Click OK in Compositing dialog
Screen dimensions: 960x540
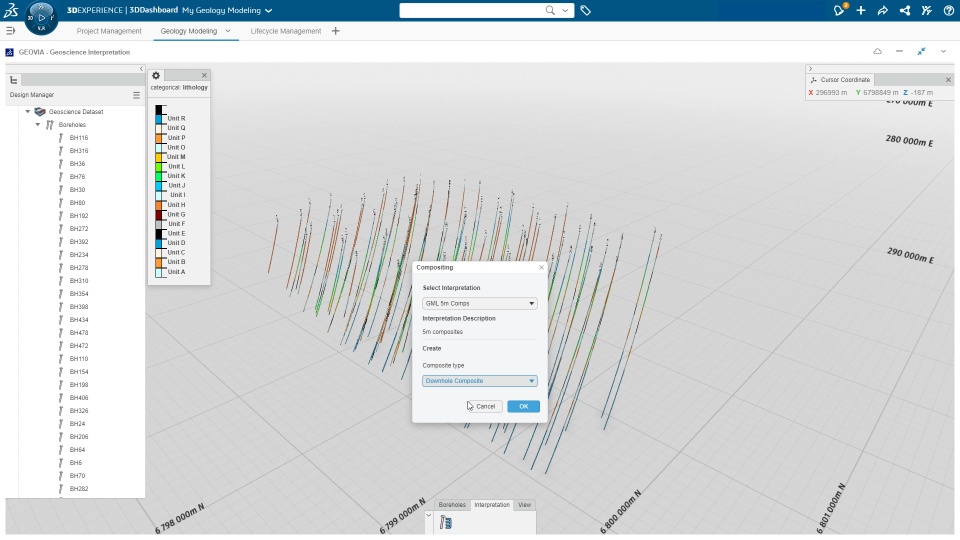click(x=523, y=407)
